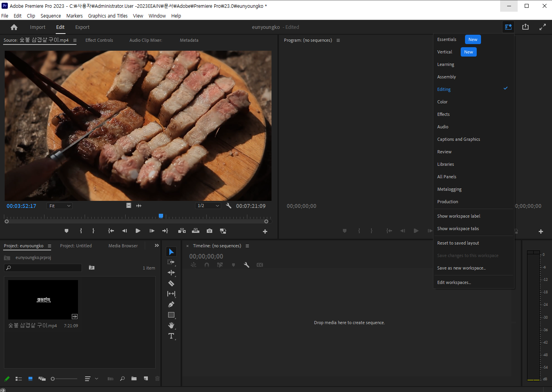This screenshot has width=552, height=392.
Task: Switch Project panel to list view
Action: click(18, 379)
